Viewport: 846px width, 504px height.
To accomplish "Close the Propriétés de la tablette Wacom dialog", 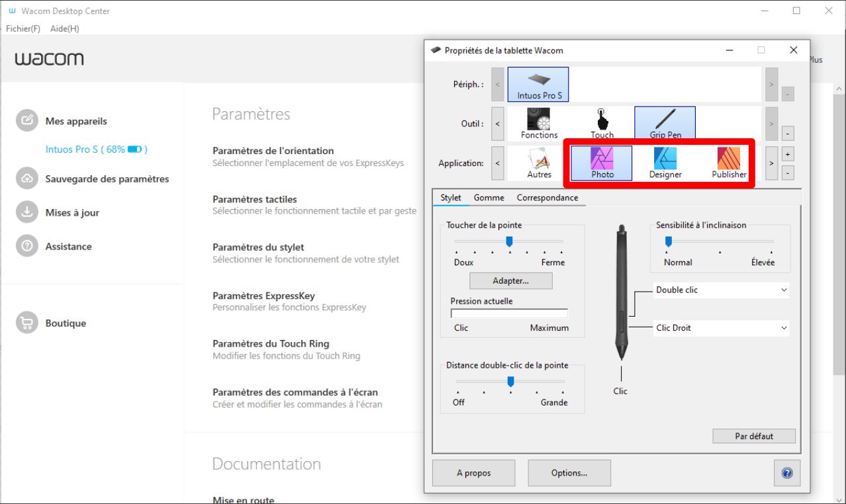I will click(794, 50).
